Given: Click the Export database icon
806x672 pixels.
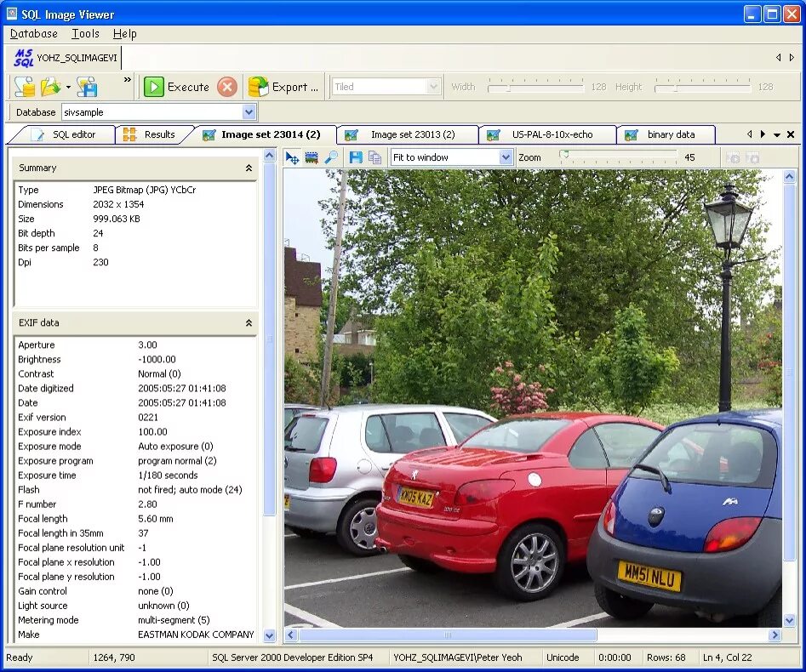Looking at the screenshot, I should 259,87.
